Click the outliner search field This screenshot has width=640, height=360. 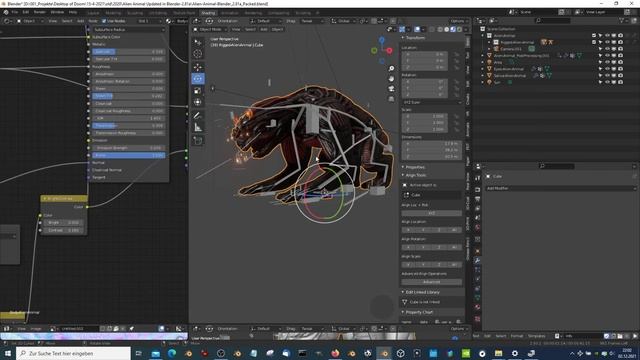coord(553,20)
